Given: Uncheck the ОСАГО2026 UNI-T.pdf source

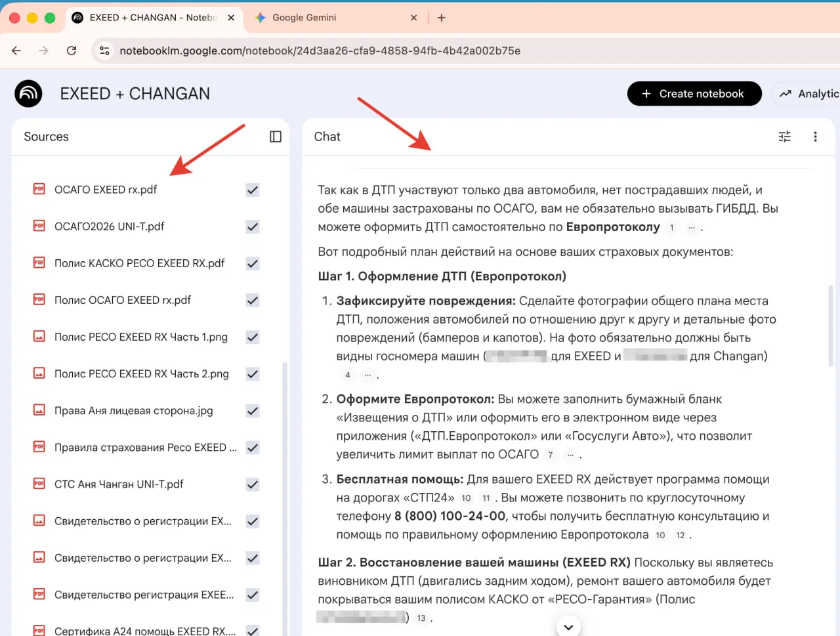Looking at the screenshot, I should click(253, 226).
